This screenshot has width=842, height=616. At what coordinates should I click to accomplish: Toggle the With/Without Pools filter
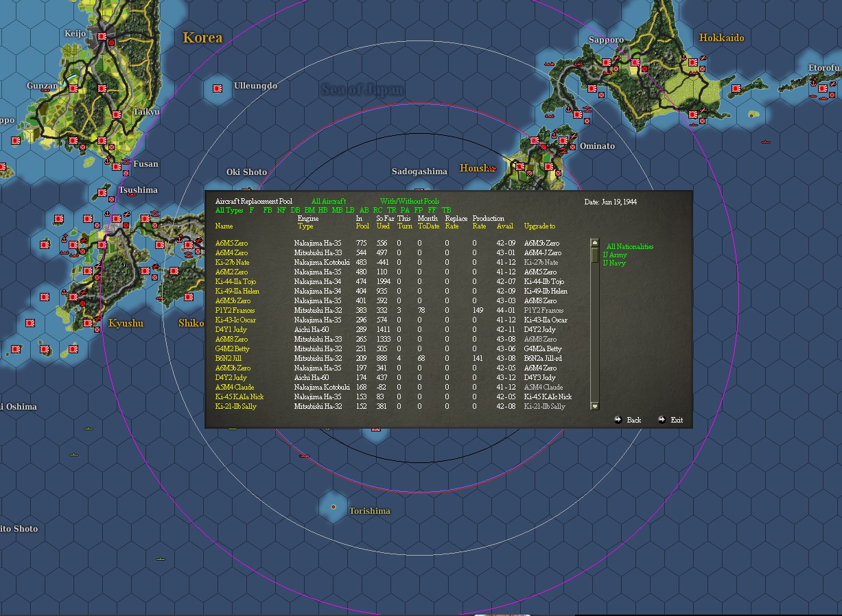coord(410,201)
